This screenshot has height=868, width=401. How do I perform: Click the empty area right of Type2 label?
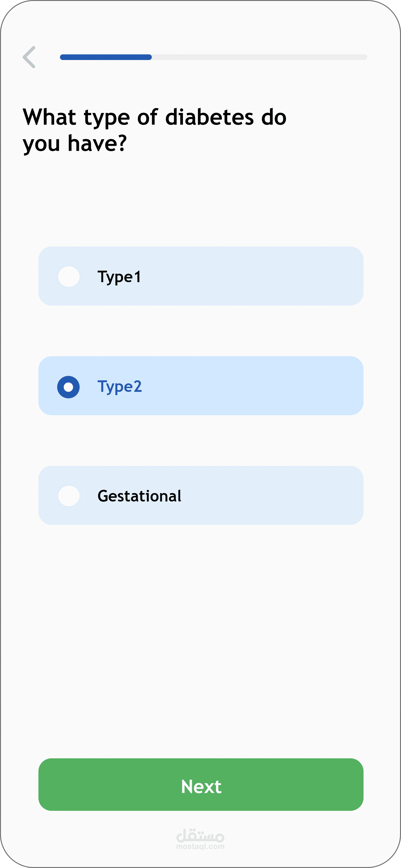252,385
